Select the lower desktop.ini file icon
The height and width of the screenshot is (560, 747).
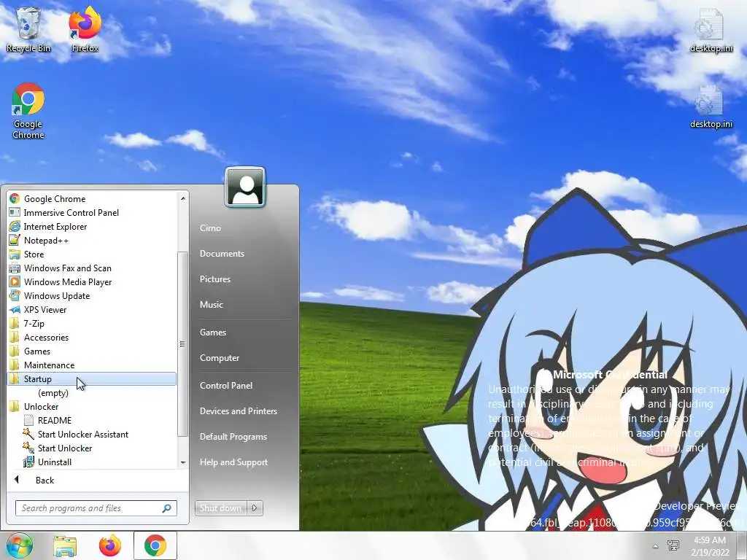711,106
